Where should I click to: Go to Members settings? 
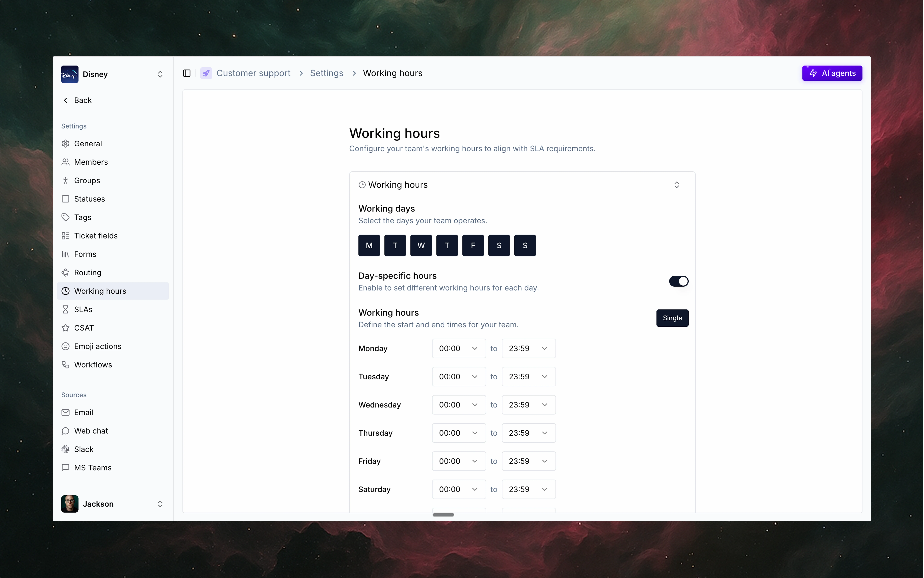click(113, 162)
